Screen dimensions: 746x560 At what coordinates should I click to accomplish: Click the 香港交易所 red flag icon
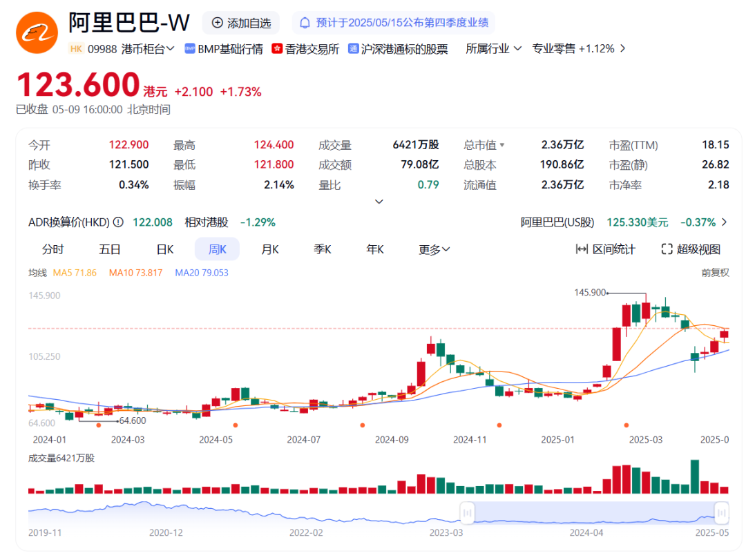277,48
